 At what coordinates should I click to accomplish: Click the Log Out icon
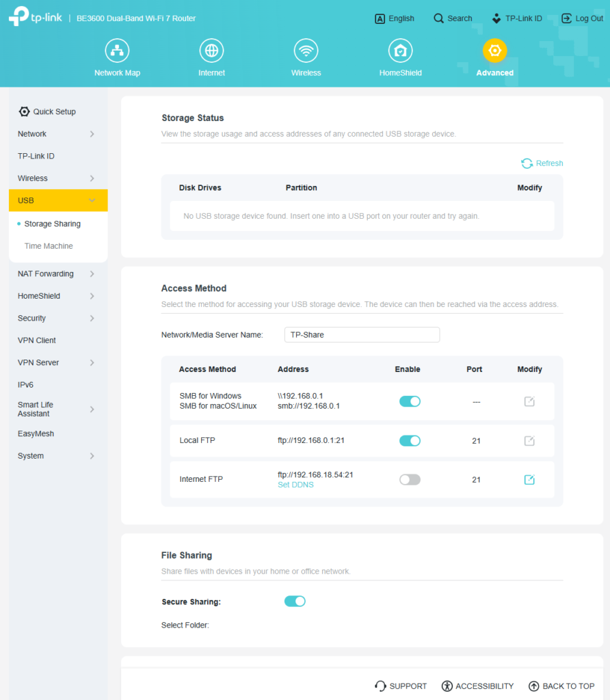(x=566, y=18)
